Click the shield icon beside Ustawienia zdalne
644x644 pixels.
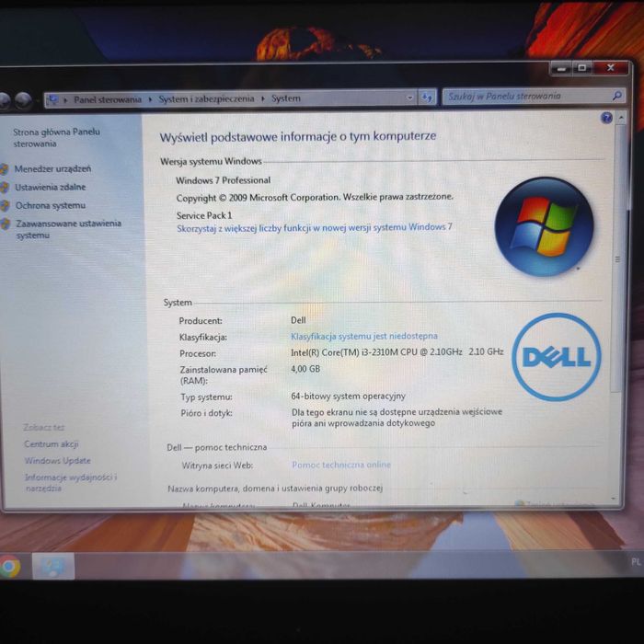click(x=5, y=188)
